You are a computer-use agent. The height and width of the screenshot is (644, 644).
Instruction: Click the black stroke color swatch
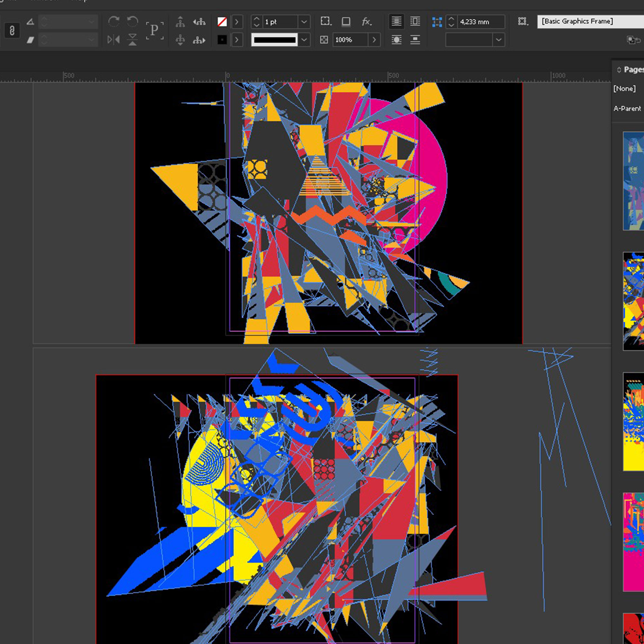(x=222, y=40)
